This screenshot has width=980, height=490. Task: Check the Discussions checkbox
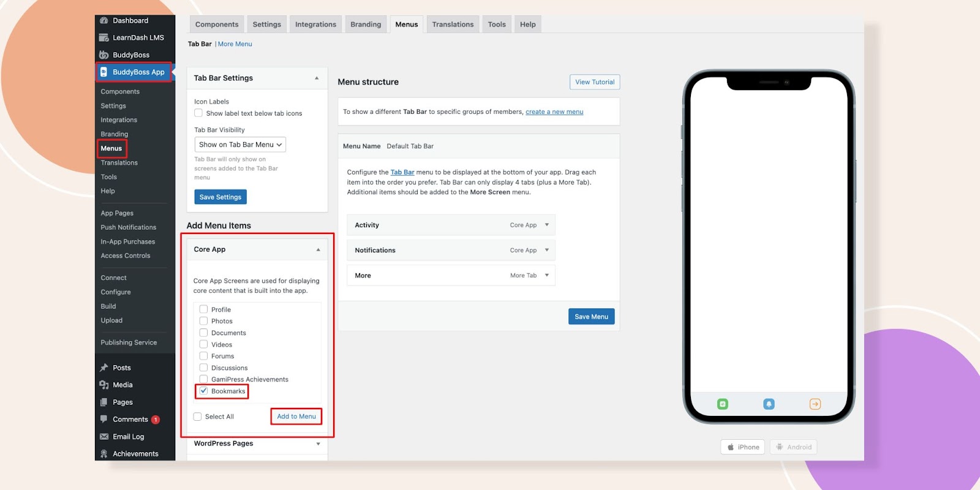(x=203, y=367)
